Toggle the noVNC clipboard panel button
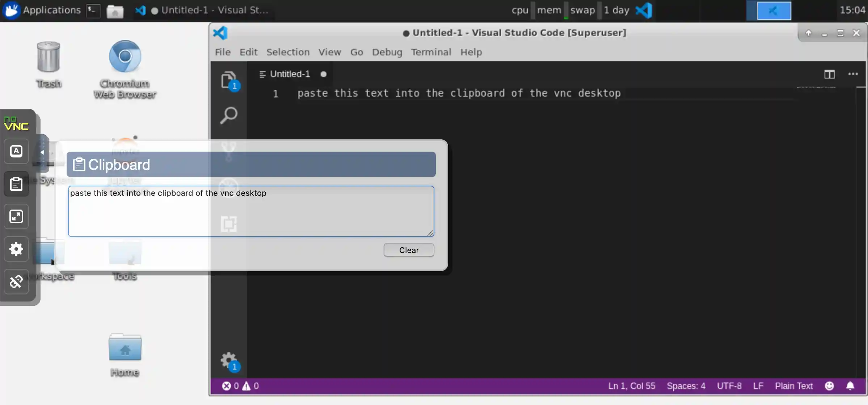 16,184
